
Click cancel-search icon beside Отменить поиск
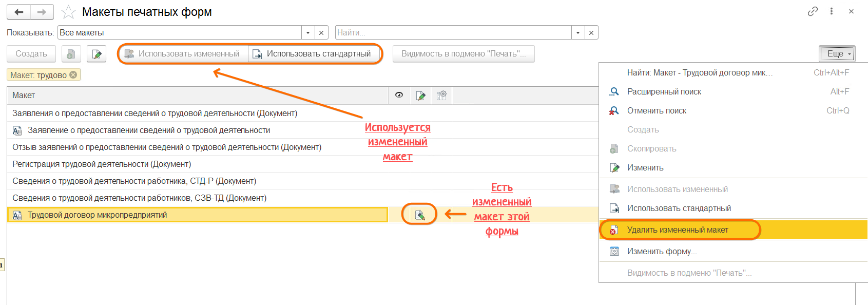coord(614,111)
